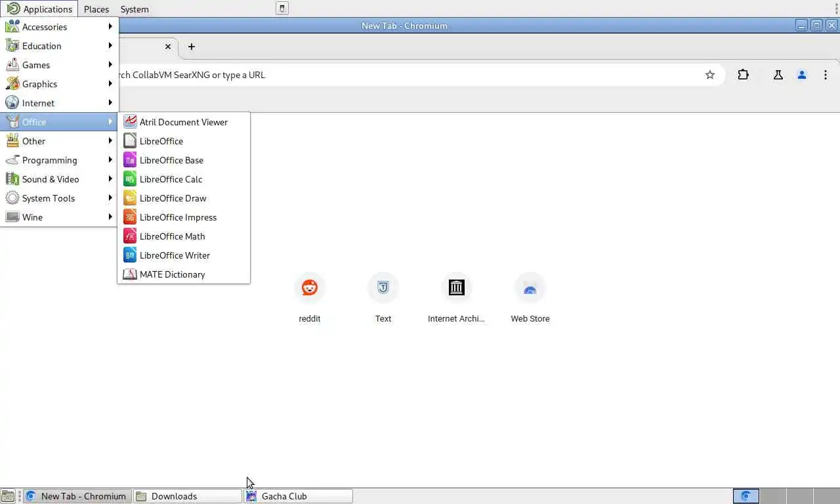Click the LibreOffice Base icon
Viewport: 840px width, 504px height.
tap(130, 160)
